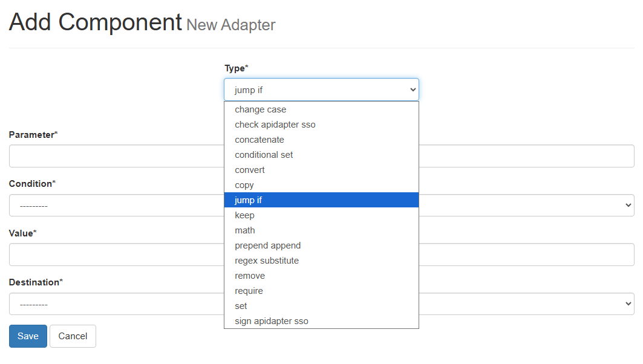Image resolution: width=643 pixels, height=364 pixels.
Task: Choose 'remove' from the list
Action: click(250, 276)
